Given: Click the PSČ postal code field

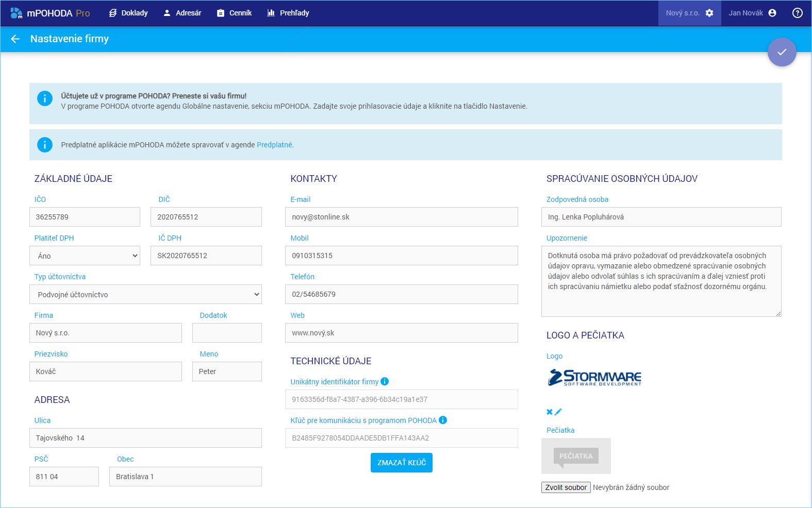Looking at the screenshot, I should pos(64,477).
